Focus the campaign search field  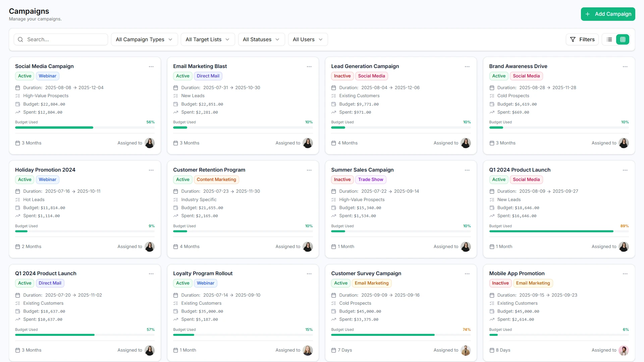[61, 40]
